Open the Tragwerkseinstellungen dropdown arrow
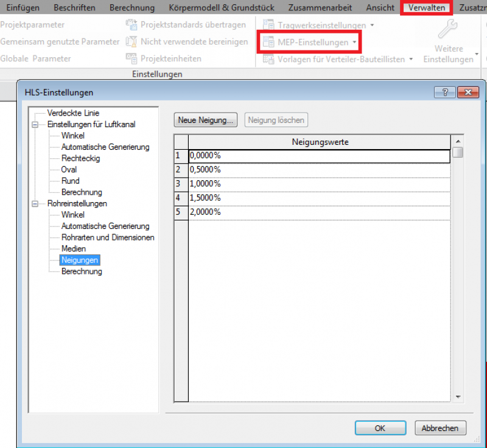This screenshot has height=448, width=487. coord(372,25)
